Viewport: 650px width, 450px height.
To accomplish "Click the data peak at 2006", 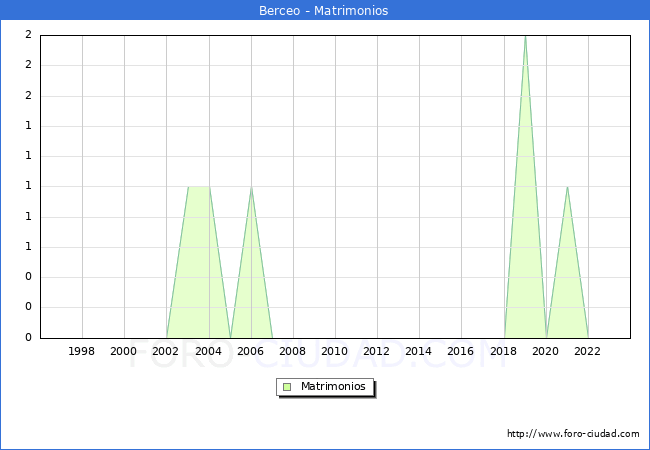I will (251, 187).
